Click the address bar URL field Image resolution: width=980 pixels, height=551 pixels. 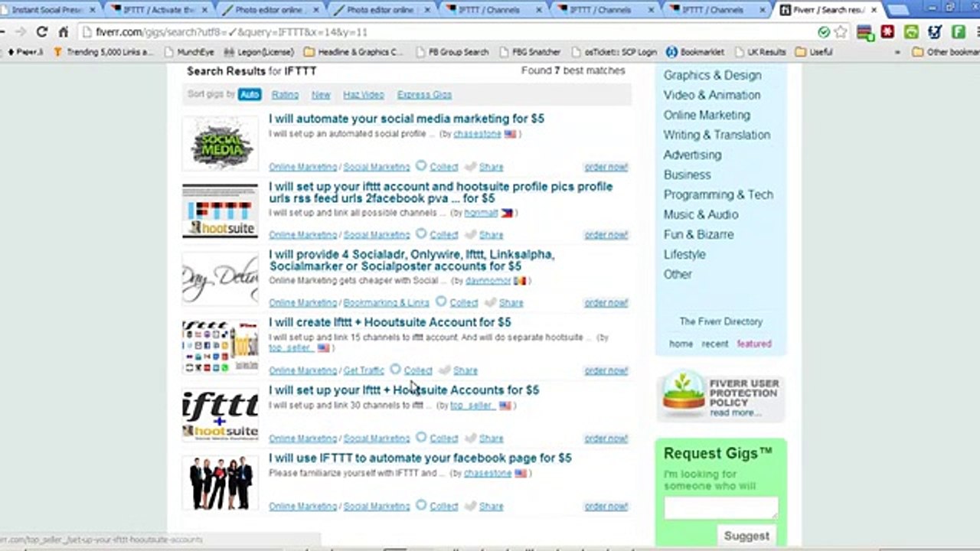(444, 32)
